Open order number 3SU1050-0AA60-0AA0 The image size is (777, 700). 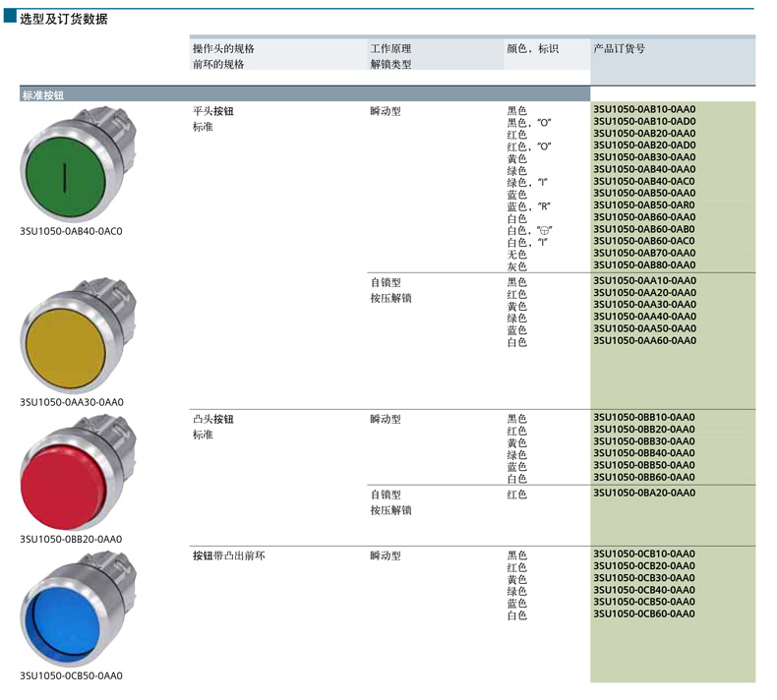coord(644,340)
